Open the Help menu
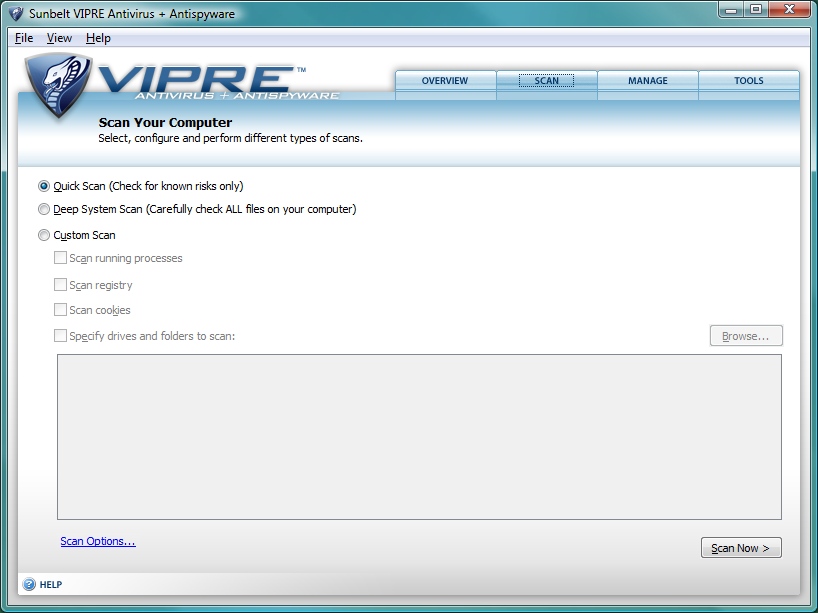The image size is (818, 613). coord(98,38)
